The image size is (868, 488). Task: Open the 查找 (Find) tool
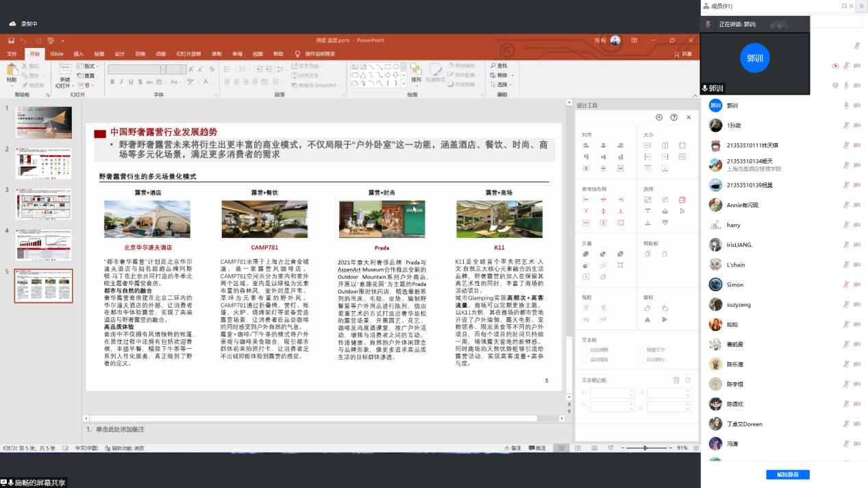(x=500, y=64)
